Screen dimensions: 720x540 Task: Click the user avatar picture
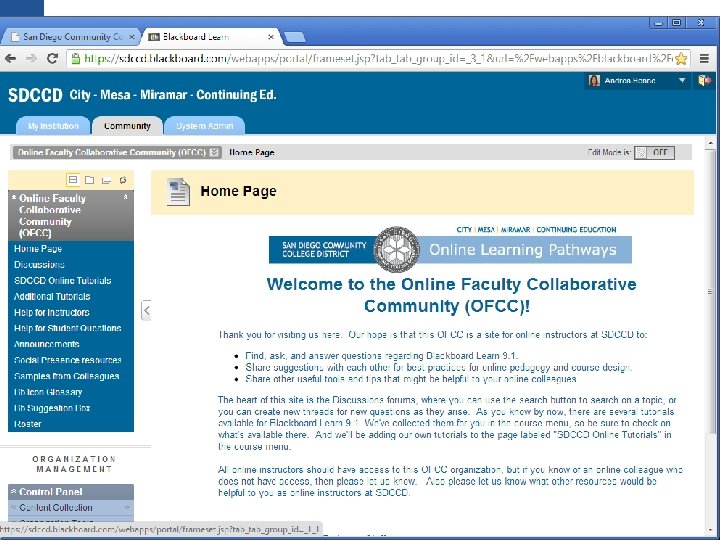(594, 81)
